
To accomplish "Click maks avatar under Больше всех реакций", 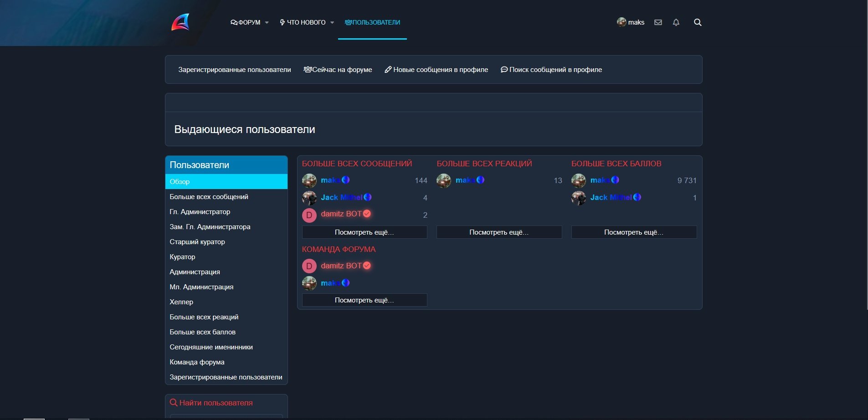I will coord(444,180).
